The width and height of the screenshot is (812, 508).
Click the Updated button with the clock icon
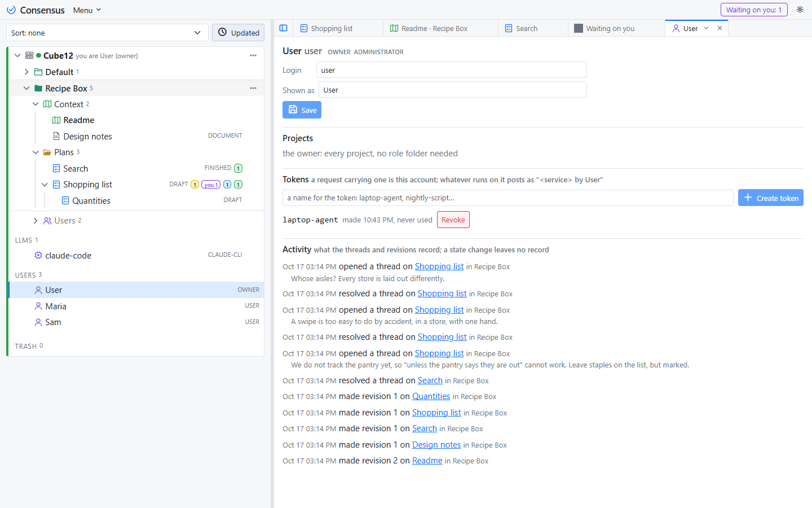click(239, 33)
